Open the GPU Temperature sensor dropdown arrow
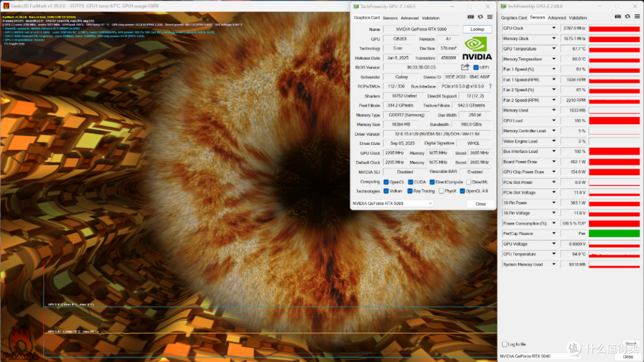644x362 pixels. pyautogui.click(x=553, y=48)
